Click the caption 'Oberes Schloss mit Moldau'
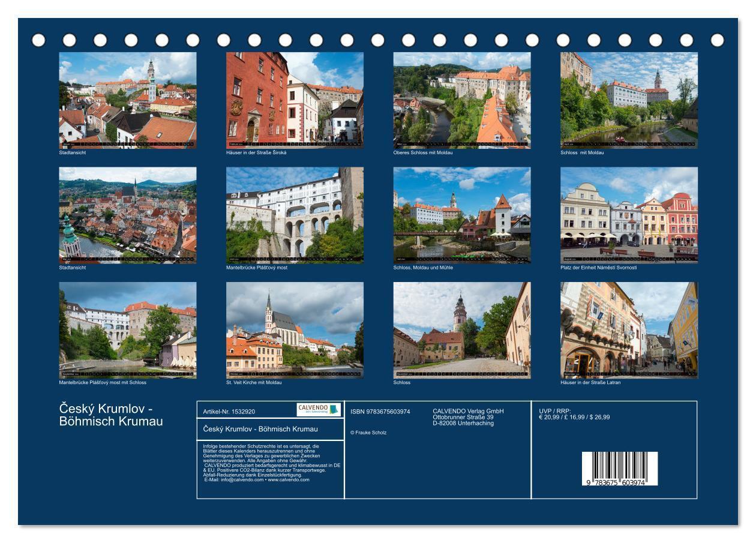 pos(423,152)
